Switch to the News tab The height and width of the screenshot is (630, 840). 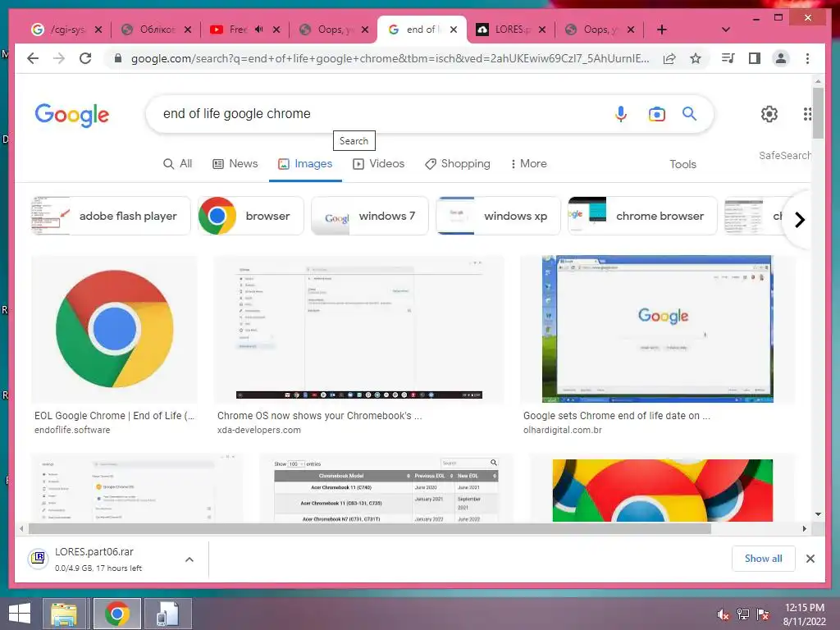point(235,164)
